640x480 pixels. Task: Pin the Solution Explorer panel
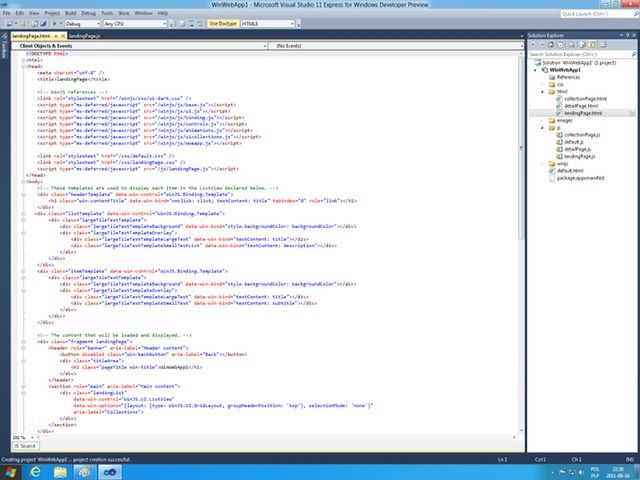click(x=628, y=36)
